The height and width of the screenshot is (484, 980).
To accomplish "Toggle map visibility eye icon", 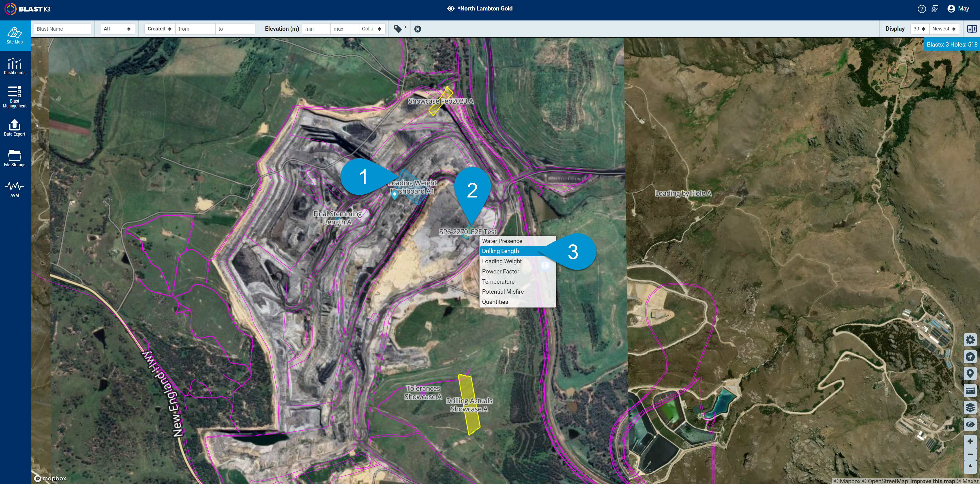I will (x=970, y=424).
